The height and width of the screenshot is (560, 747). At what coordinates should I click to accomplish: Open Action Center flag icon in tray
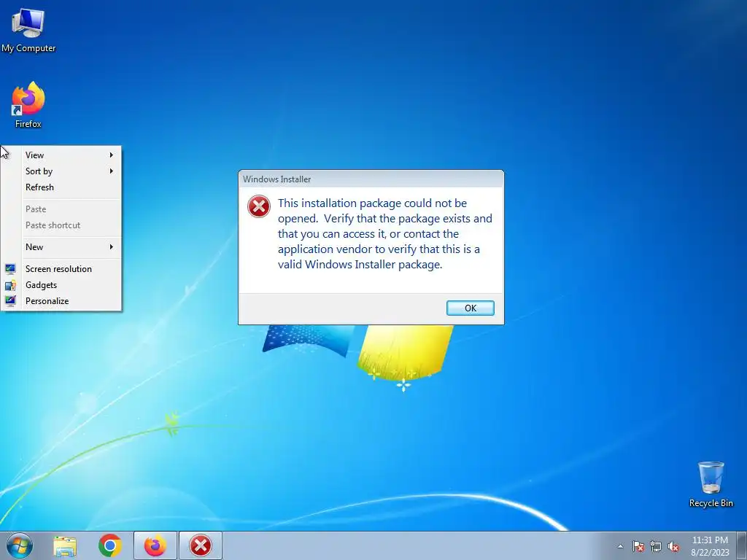coord(638,546)
